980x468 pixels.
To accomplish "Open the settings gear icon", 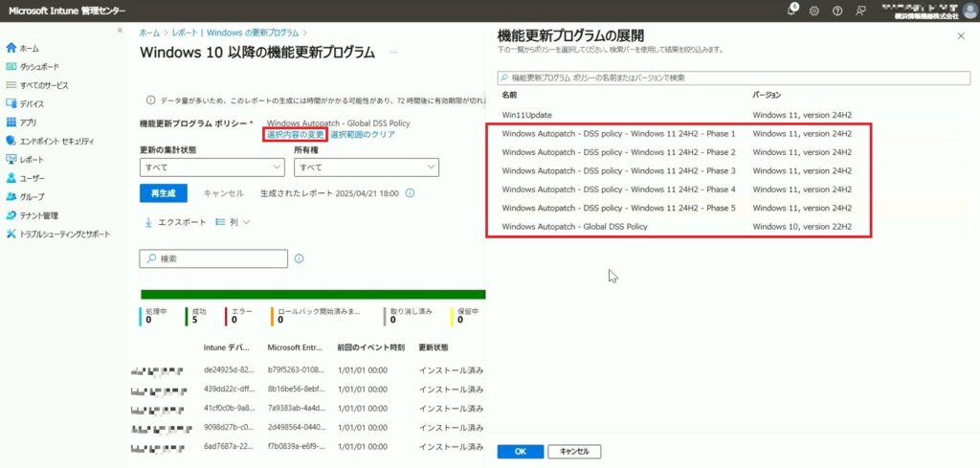I will click(814, 11).
